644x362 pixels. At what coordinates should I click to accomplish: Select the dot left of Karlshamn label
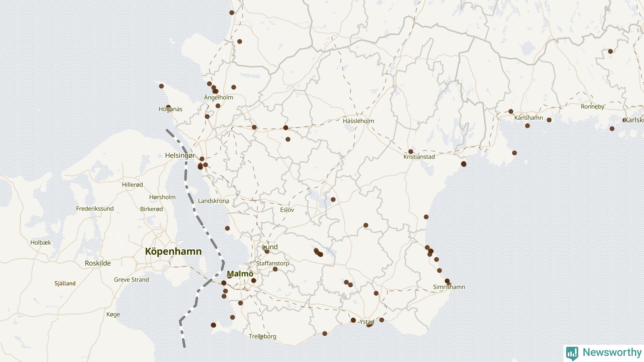(x=511, y=111)
